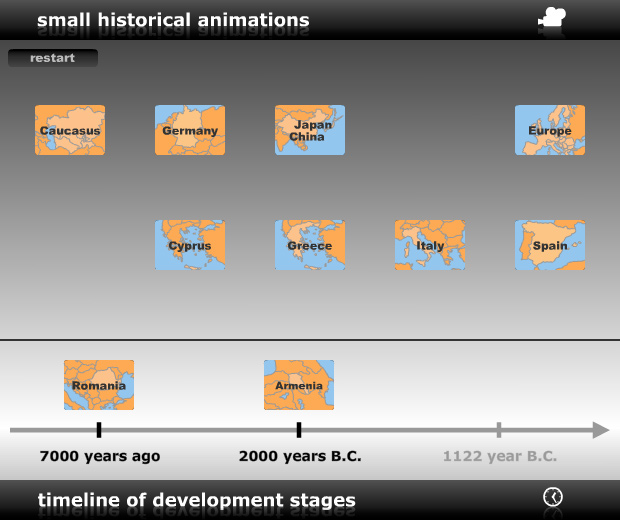Click the 7000 years ago tick mark
This screenshot has width=620, height=520.
coord(99,430)
